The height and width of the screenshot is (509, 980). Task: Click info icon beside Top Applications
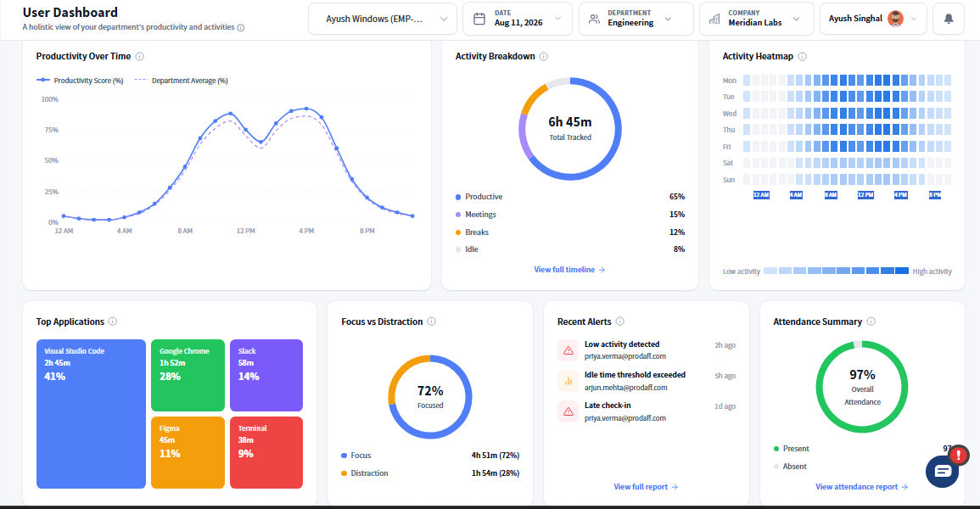click(x=113, y=321)
